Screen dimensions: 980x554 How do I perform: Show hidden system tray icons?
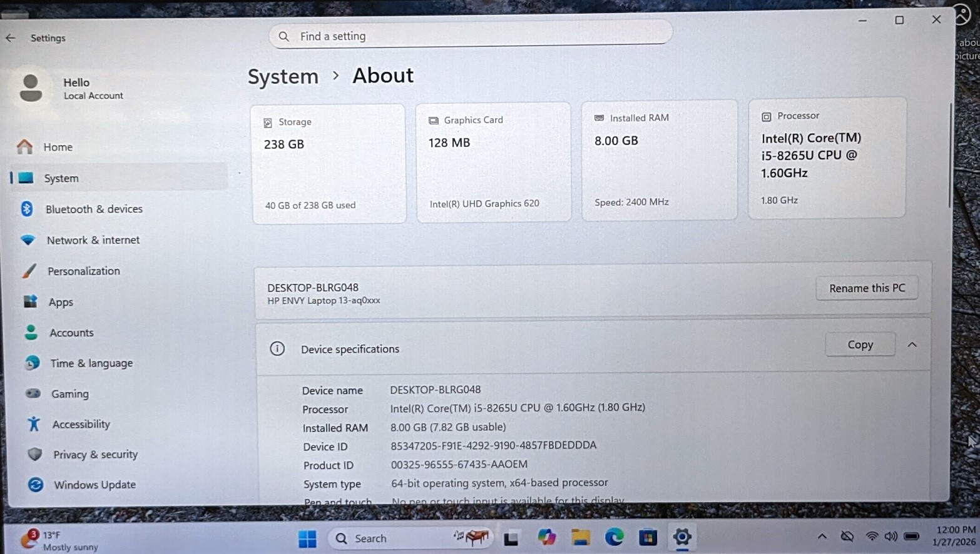coord(822,536)
